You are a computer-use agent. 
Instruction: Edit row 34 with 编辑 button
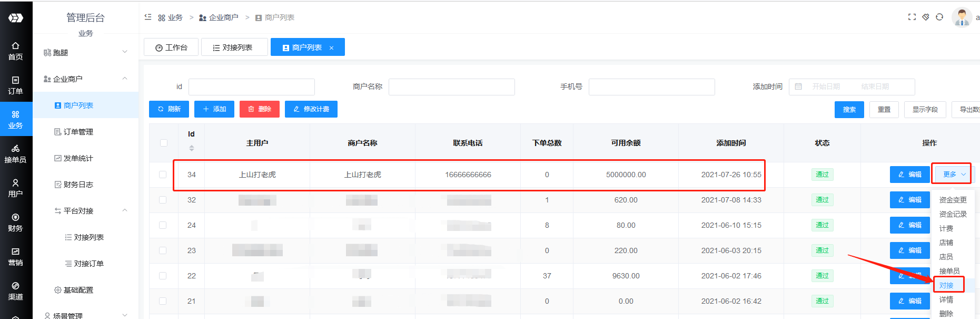point(910,175)
